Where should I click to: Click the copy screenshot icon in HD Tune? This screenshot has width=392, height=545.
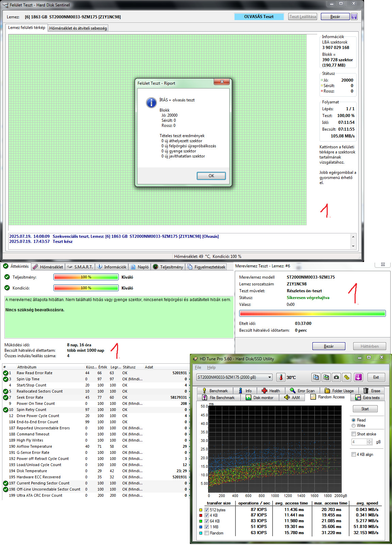click(x=326, y=377)
